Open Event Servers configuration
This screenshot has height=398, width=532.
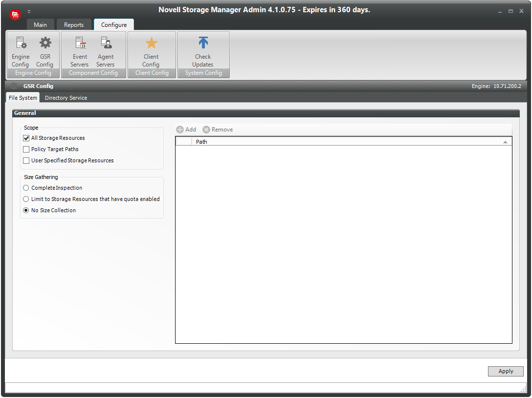pos(80,51)
